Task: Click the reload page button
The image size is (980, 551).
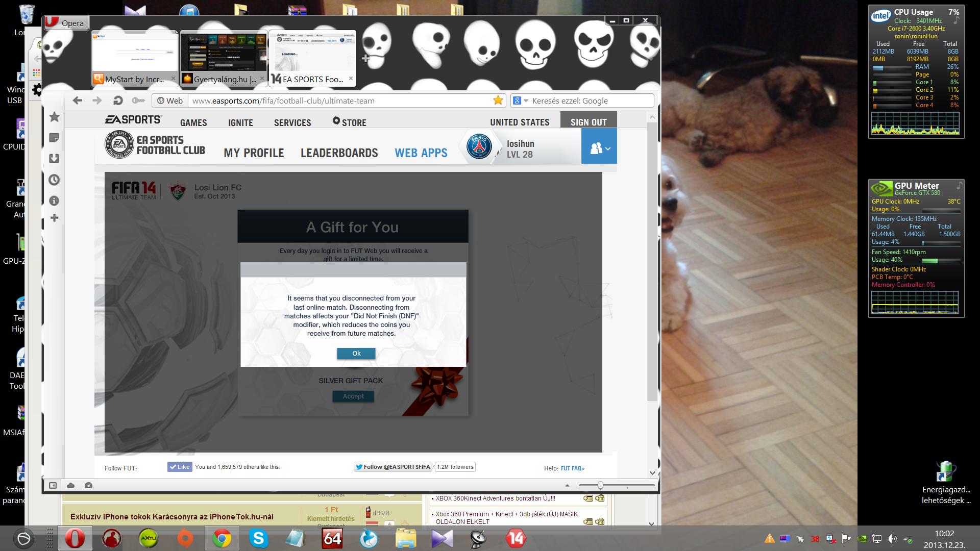Action: 118,101
